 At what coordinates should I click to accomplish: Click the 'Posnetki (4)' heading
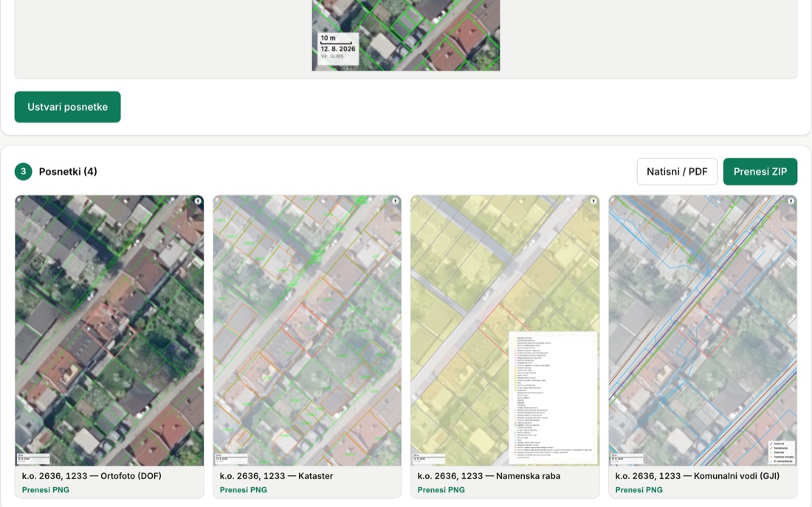(68, 171)
